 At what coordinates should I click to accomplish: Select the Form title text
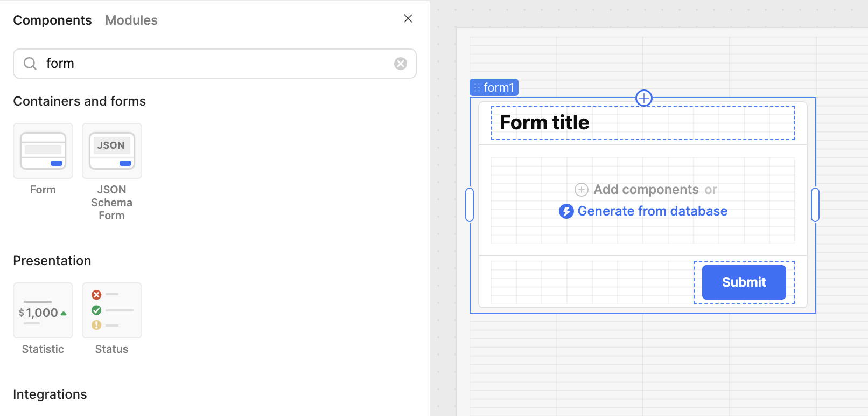(x=544, y=123)
